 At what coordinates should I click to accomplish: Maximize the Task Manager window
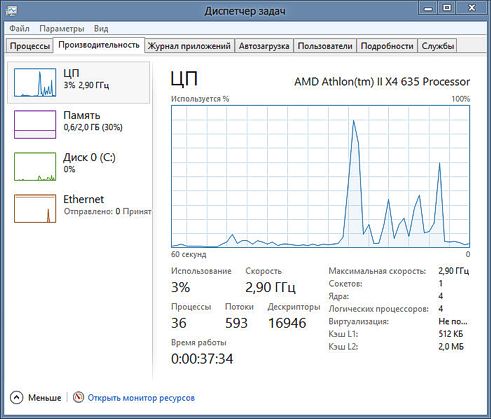[447, 8]
